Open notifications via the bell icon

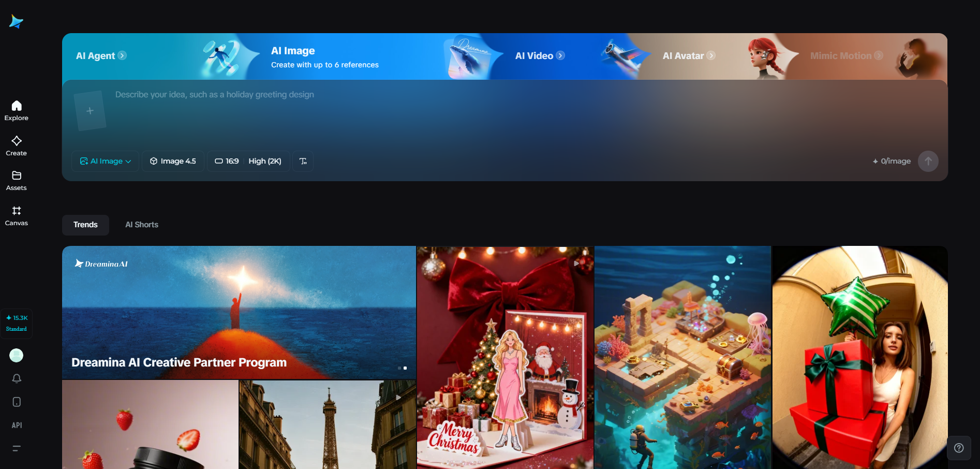(x=16, y=378)
